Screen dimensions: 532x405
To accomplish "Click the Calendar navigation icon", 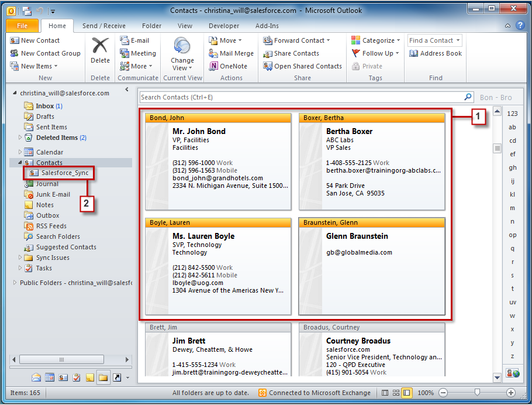I will click(50, 377).
